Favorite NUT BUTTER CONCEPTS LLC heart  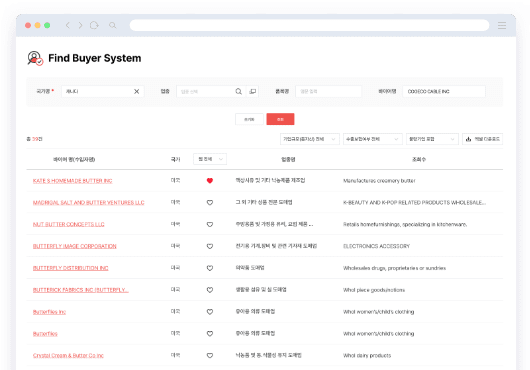[210, 224]
